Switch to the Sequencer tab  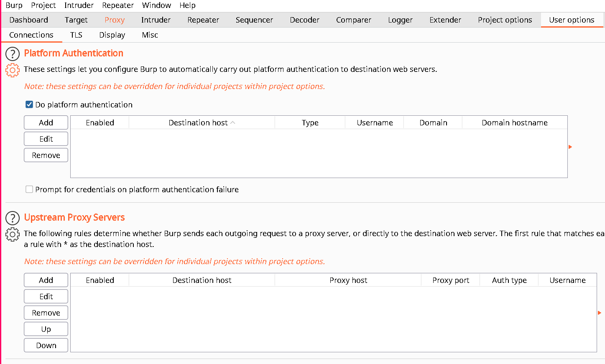pos(254,20)
